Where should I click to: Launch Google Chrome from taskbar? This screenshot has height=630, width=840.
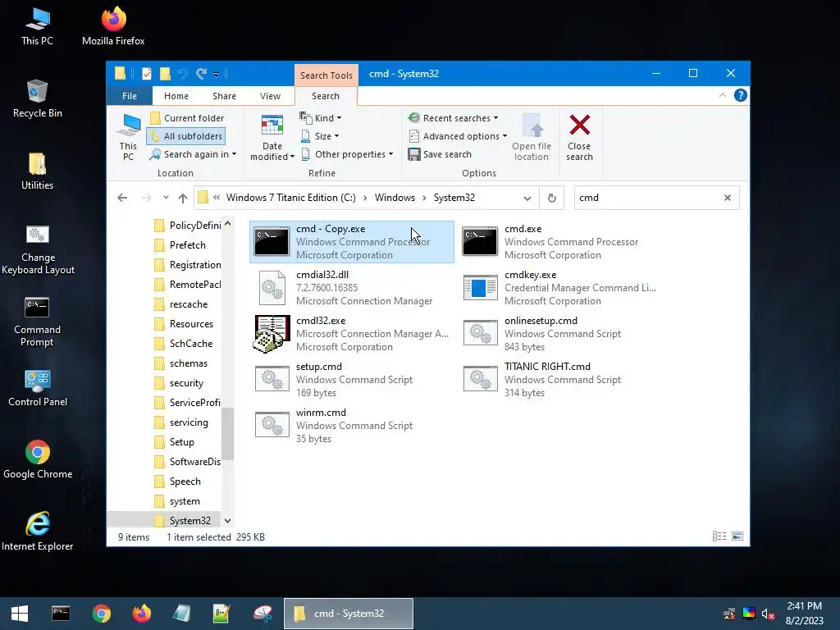(101, 614)
